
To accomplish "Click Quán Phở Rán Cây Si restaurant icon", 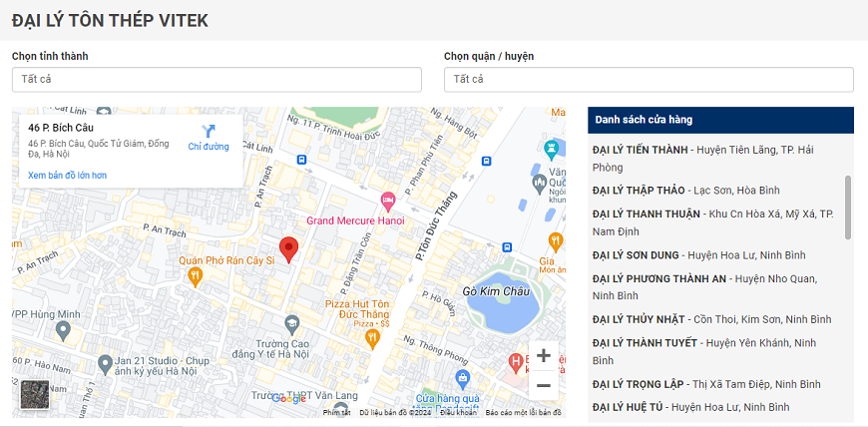I will (195, 277).
